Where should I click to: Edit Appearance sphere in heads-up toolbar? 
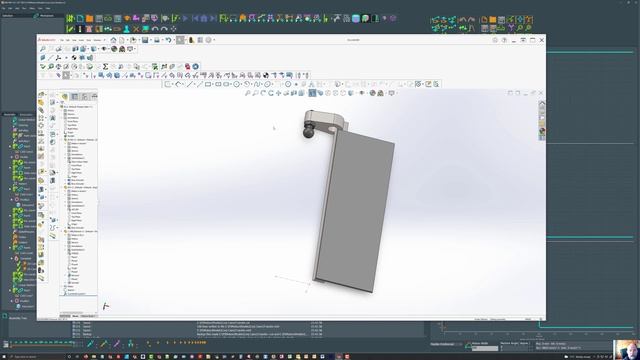pos(373,93)
